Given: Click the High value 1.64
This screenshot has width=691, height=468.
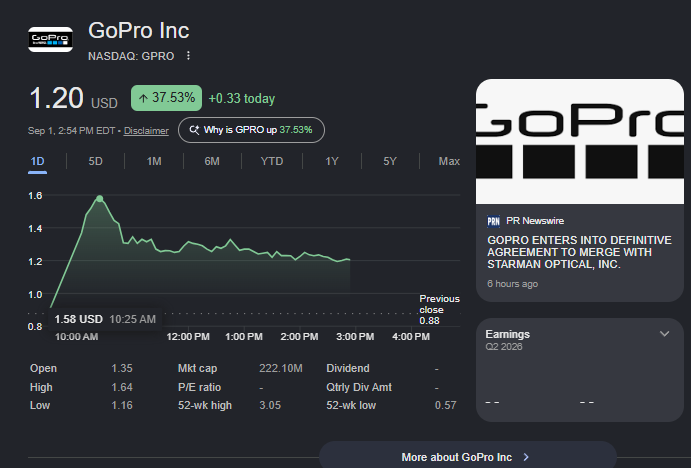Looking at the screenshot, I should click(122, 387).
